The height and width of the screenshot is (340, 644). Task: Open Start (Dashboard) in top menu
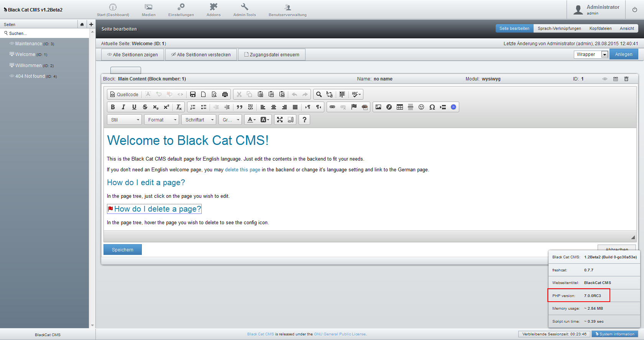[x=113, y=10]
